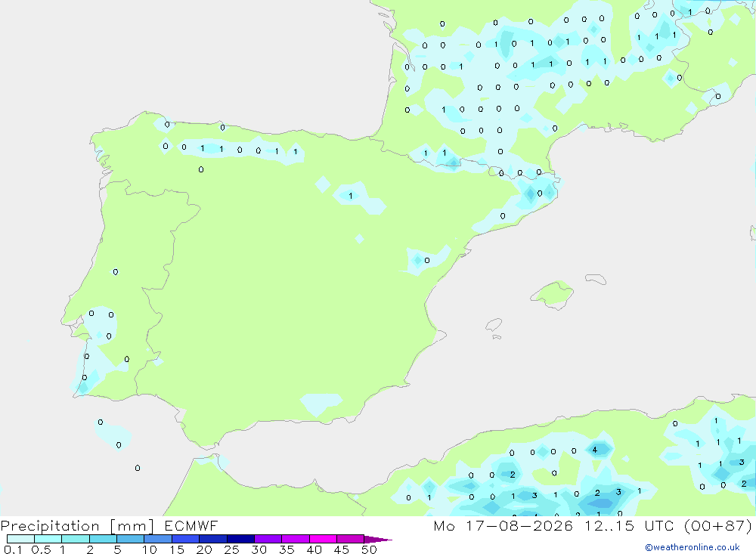
Task: Click the above-50 mm arrow tip of legend
Action: coord(378,540)
